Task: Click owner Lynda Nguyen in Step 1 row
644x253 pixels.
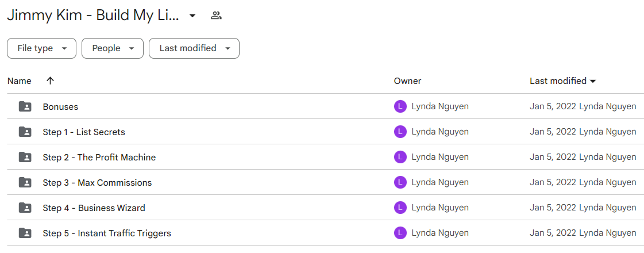Action: (440, 132)
